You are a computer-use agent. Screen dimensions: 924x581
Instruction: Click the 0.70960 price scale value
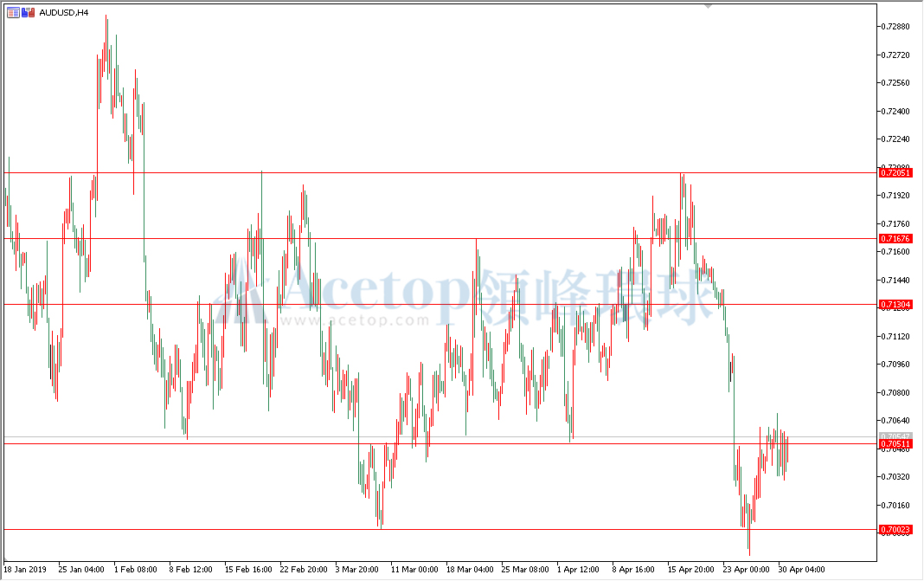pyautogui.click(x=895, y=364)
